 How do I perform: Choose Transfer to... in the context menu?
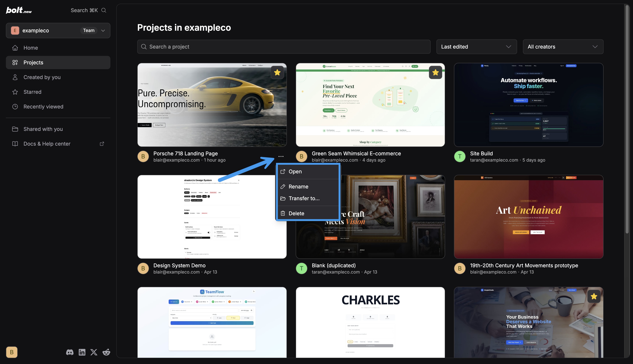point(304,198)
